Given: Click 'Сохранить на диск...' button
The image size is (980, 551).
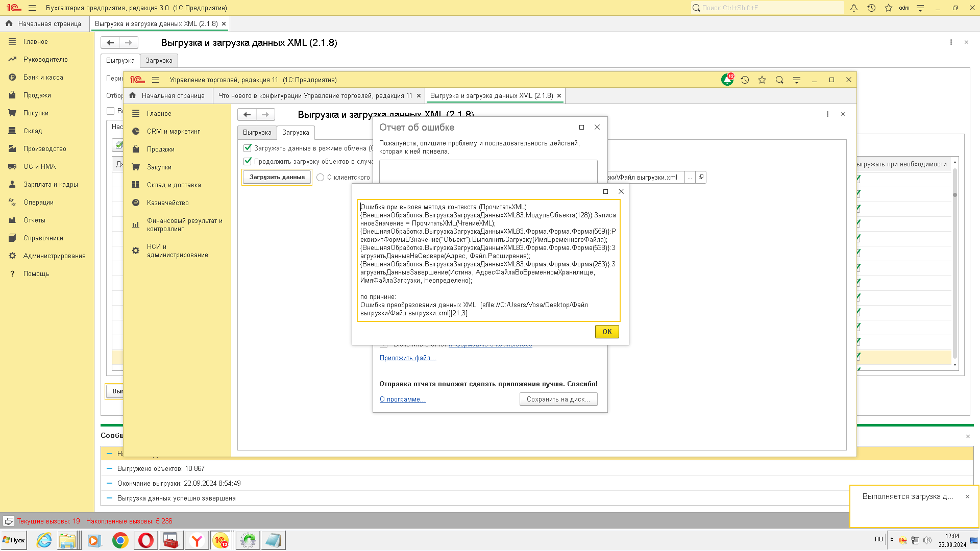Looking at the screenshot, I should (558, 399).
